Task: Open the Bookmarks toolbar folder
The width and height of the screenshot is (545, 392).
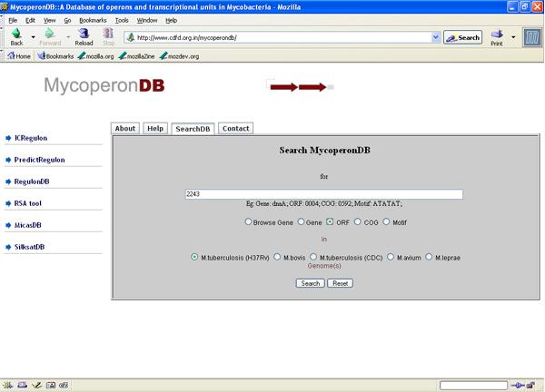Action: (x=54, y=55)
